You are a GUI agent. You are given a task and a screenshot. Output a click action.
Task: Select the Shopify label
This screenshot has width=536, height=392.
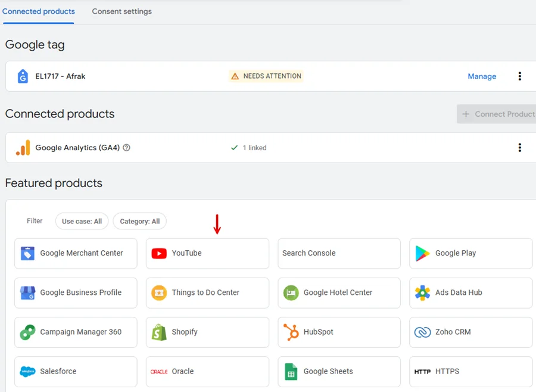point(185,332)
